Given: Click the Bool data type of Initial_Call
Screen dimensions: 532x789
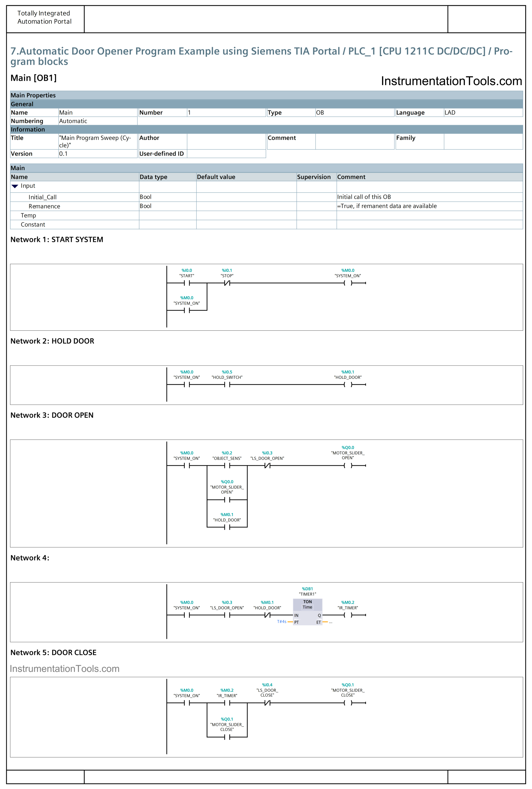Looking at the screenshot, I should point(146,197).
